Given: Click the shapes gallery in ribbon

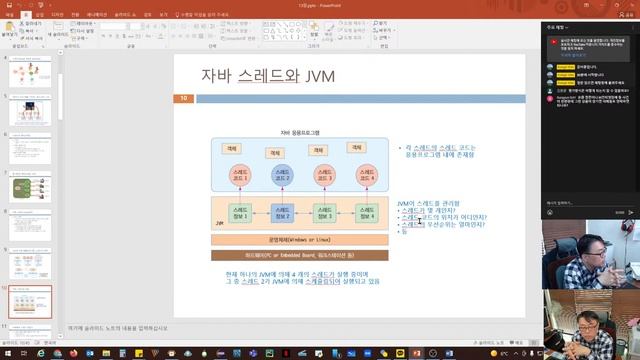Looking at the screenshot, I should (284, 31).
